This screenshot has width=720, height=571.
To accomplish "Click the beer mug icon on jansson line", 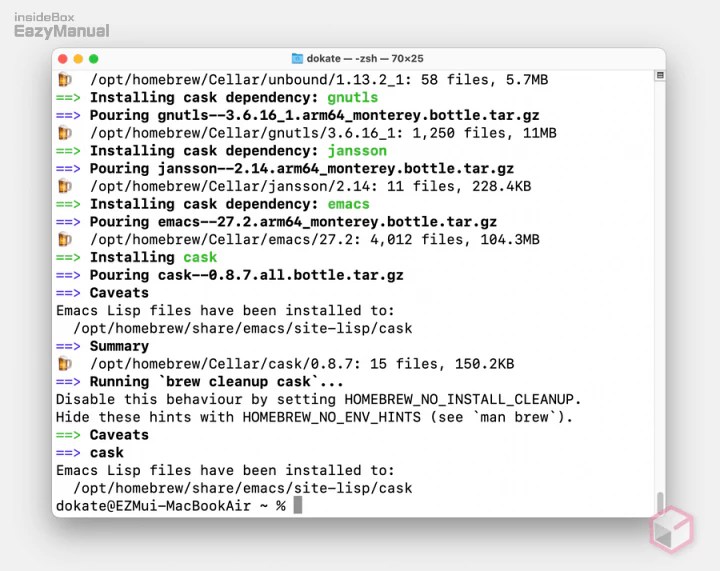I will tap(65, 186).
